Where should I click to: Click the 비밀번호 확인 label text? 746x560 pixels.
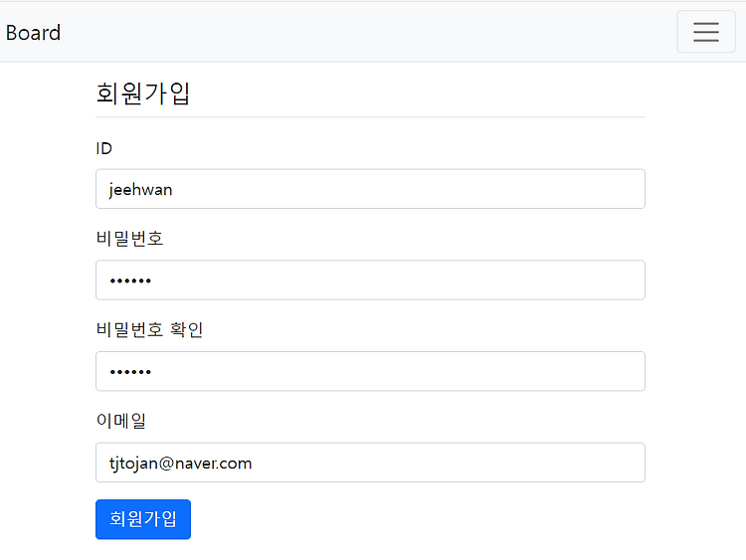coord(149,329)
